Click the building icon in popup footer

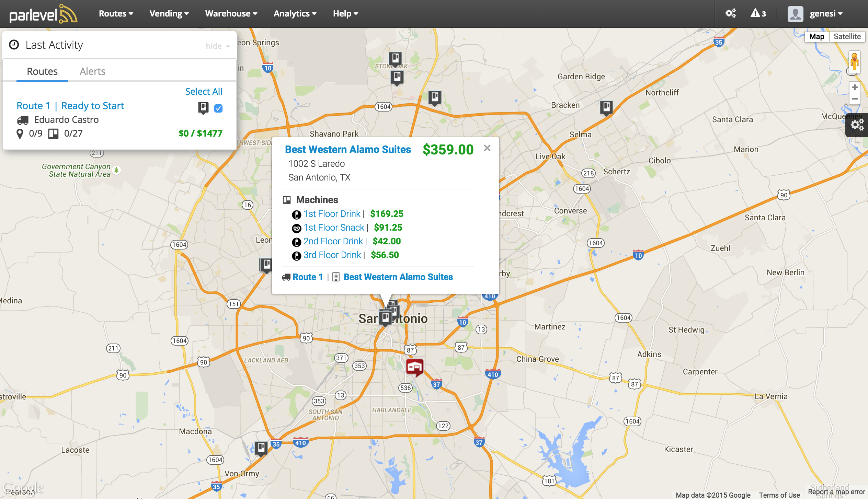pos(336,277)
